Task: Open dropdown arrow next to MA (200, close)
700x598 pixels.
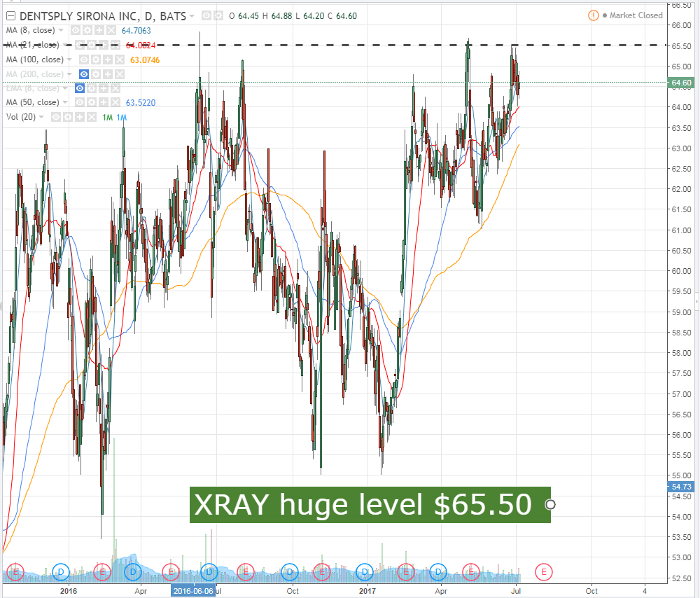Action: point(69,74)
